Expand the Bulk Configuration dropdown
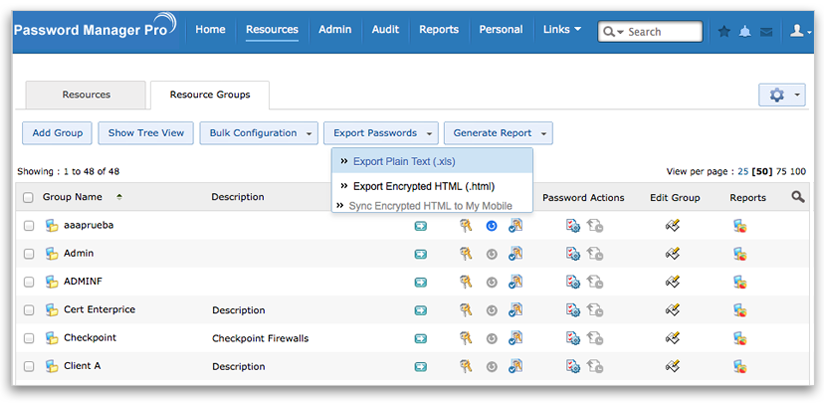 [258, 133]
